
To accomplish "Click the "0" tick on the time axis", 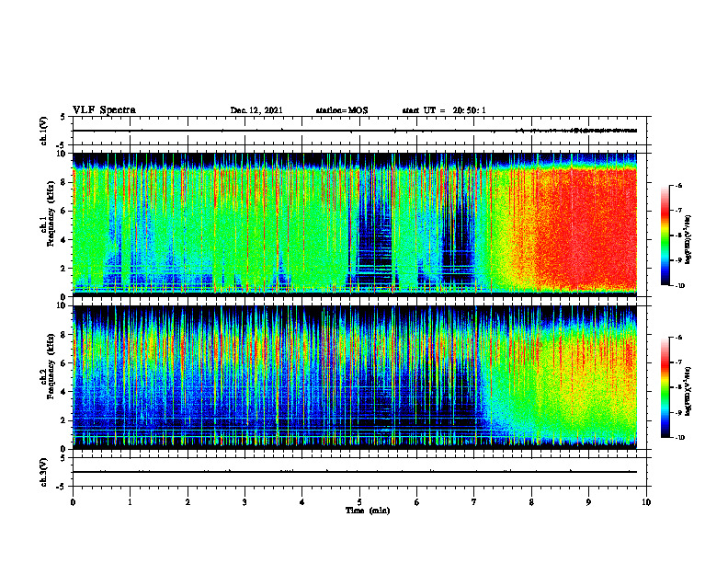I will tap(73, 502).
